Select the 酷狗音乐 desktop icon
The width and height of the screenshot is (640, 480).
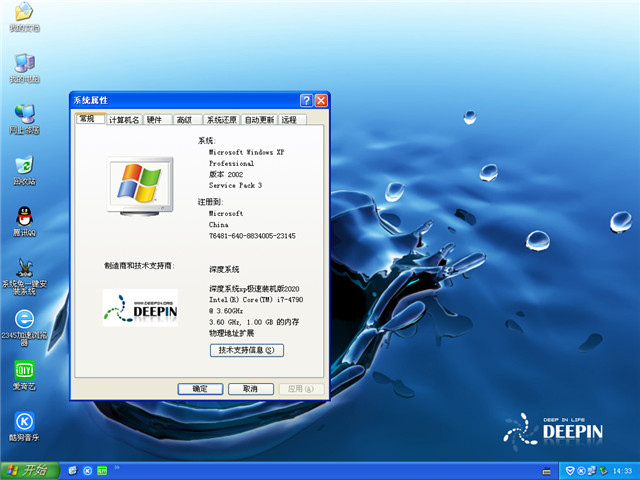[24, 427]
